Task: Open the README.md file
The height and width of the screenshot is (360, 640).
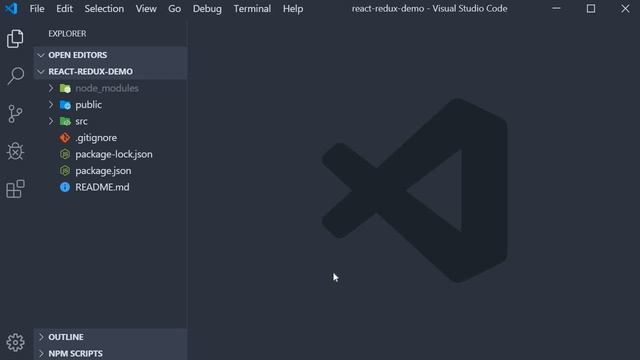Action: tap(102, 187)
